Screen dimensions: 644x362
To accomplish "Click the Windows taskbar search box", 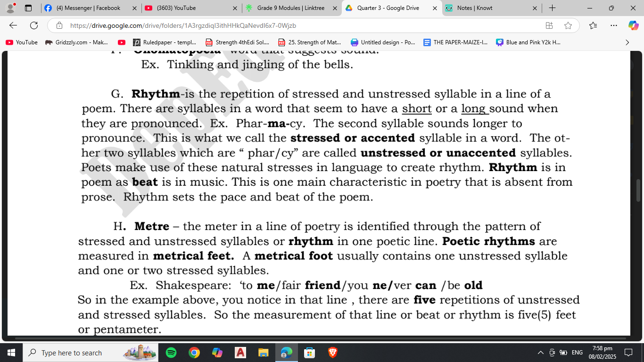I will point(71,353).
